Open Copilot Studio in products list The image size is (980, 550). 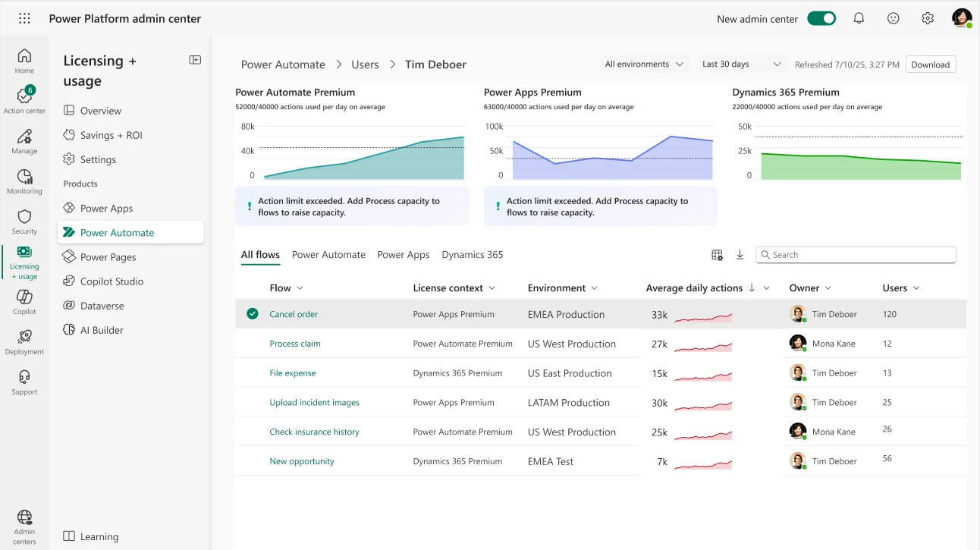tap(112, 281)
